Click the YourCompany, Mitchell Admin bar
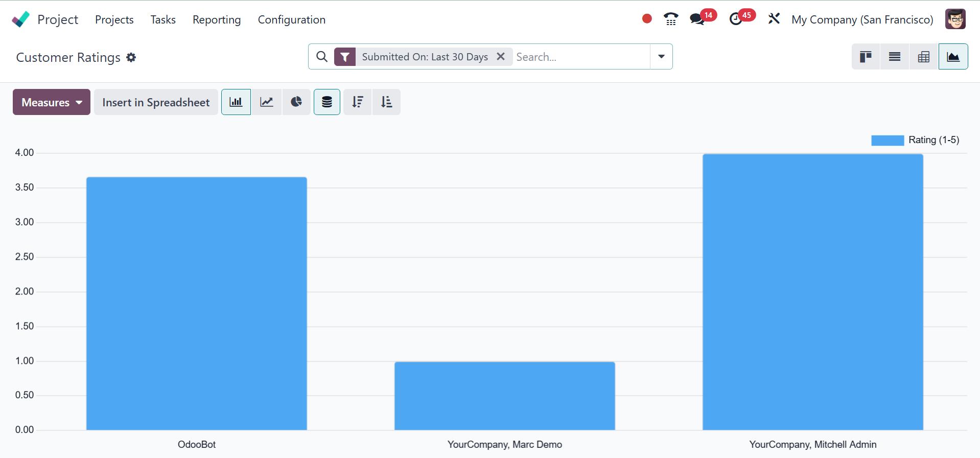 pos(813,292)
